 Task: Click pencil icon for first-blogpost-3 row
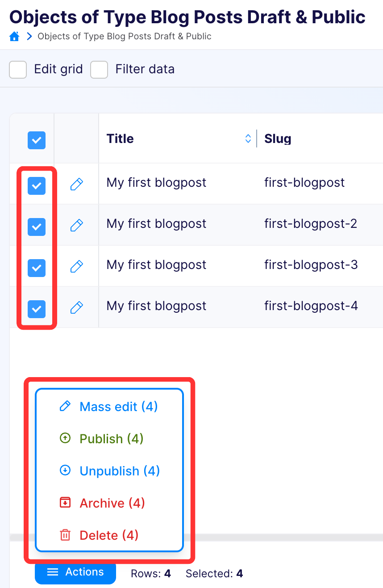(77, 266)
